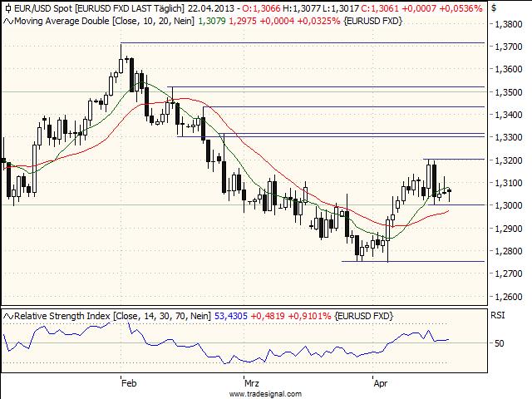This screenshot has width=532, height=399.
Task: Click the 1,2800 price axis label
Action: pos(508,251)
